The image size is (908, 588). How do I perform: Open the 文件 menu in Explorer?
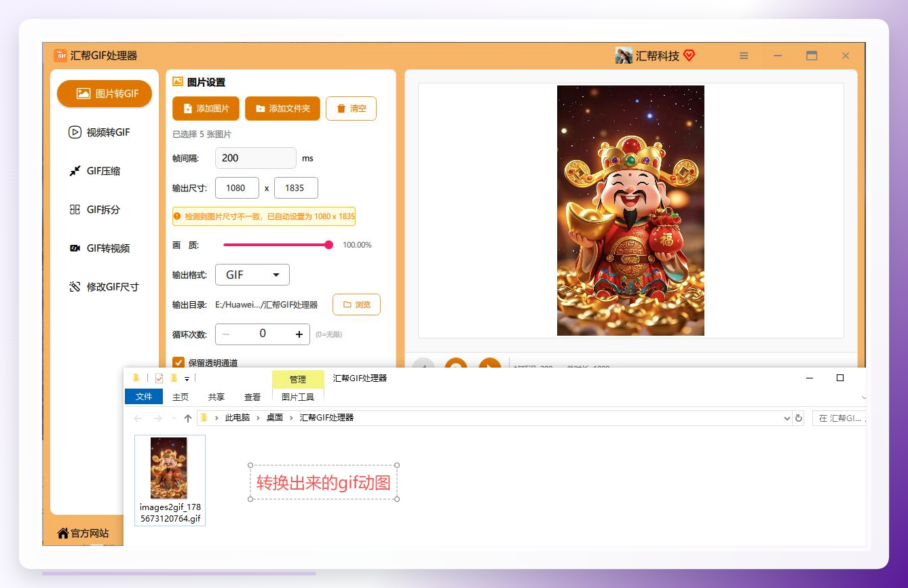click(x=144, y=397)
